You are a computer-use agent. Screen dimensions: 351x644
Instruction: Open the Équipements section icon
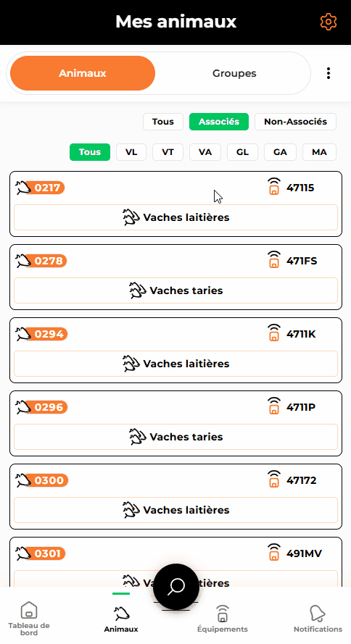pos(223,614)
